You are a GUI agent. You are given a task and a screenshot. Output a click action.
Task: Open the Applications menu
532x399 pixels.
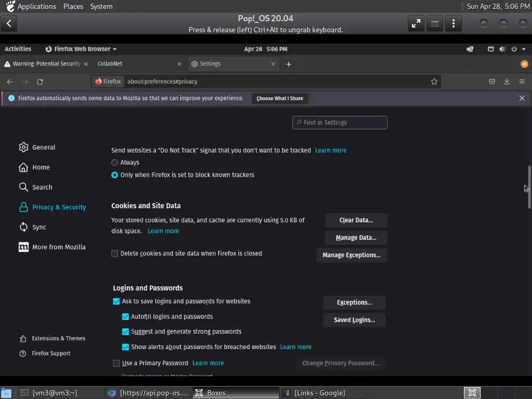click(37, 6)
